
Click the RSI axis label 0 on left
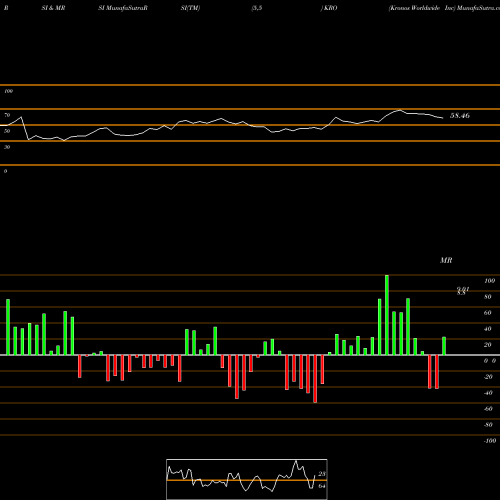pos(5,171)
